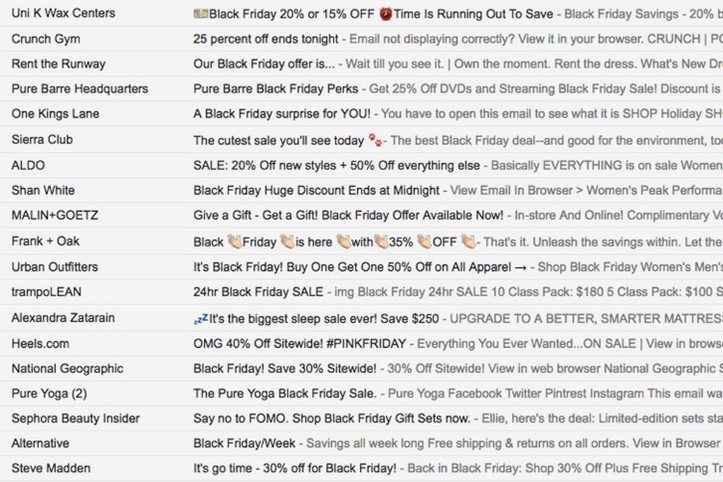
Task: Click the clapping hands emoji after 'Black' in the Frank + Oak subject
Action: point(234,241)
